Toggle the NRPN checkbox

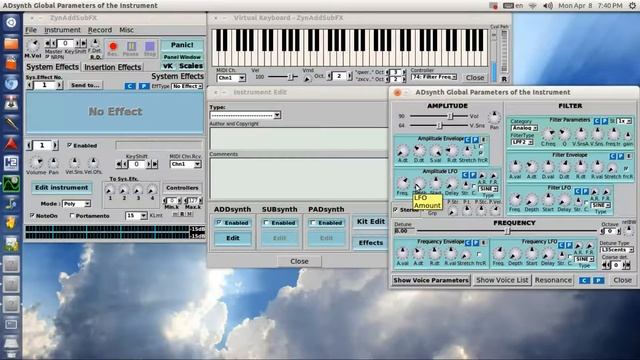click(48, 57)
